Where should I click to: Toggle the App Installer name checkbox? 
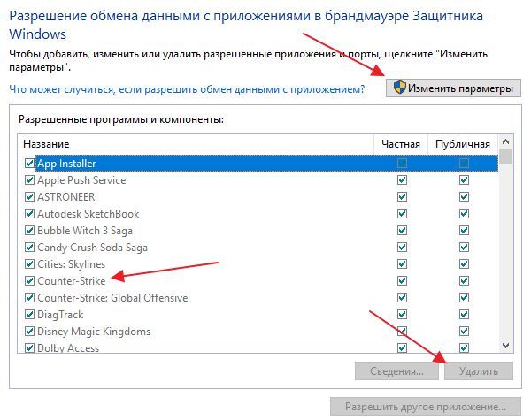pyautogui.click(x=29, y=163)
